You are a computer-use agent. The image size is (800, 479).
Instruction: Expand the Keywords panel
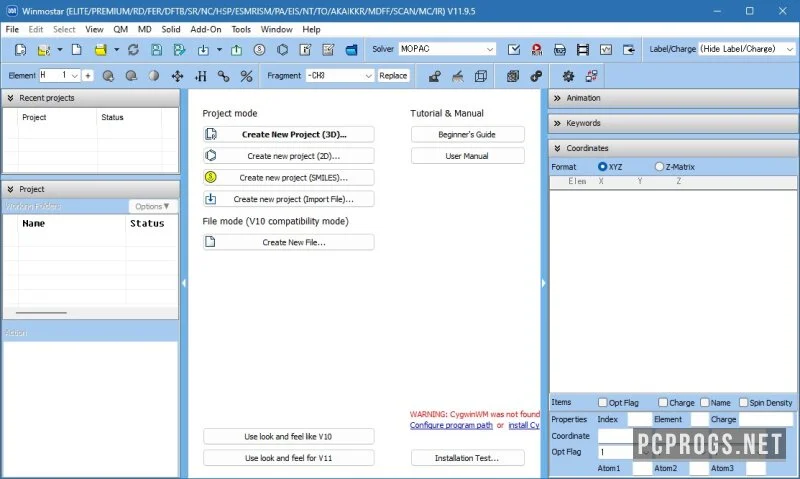(557, 123)
